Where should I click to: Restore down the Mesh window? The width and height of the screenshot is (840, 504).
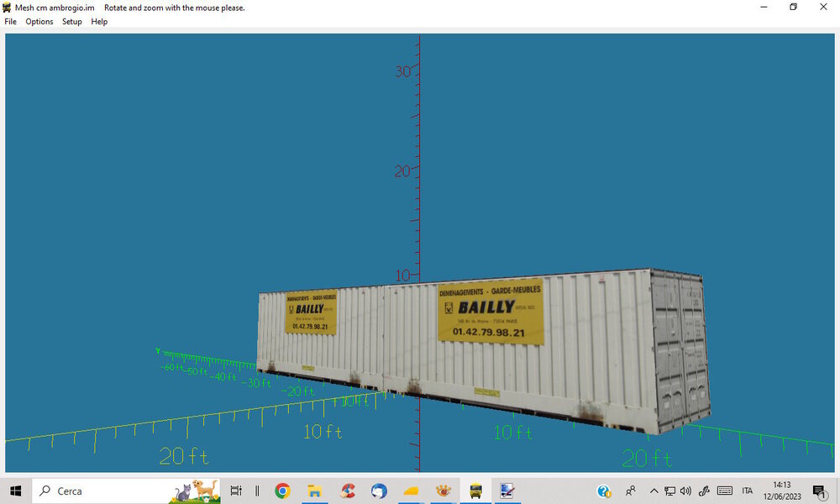(794, 7)
